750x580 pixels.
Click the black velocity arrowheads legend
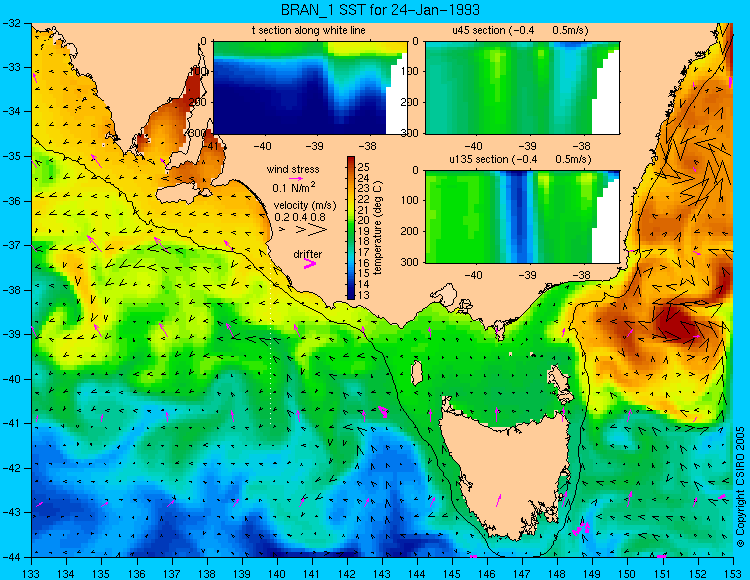(303, 230)
